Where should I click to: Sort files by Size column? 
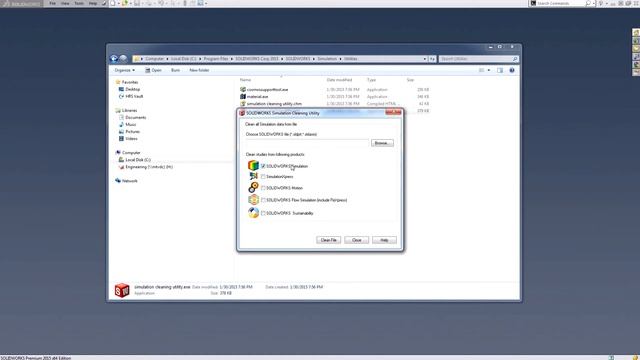tap(410, 80)
